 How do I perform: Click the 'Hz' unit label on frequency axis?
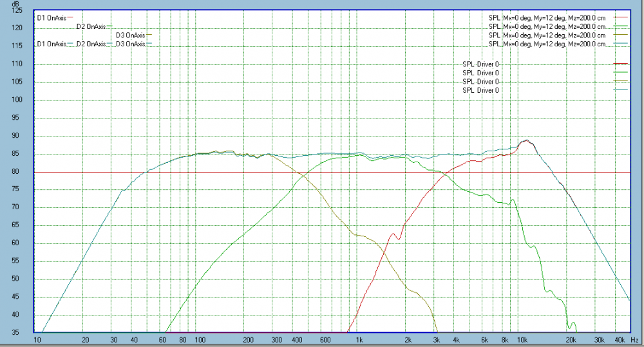click(634, 340)
